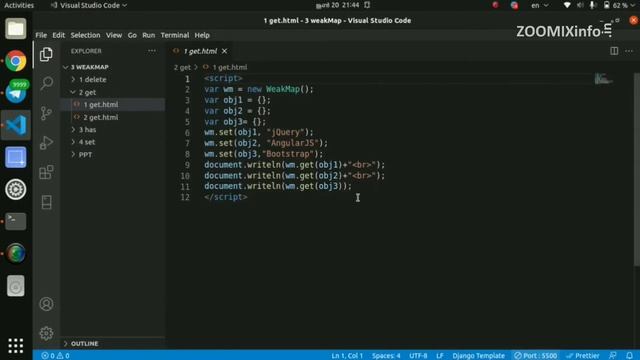Open Files manager from the dock

(x=16, y=29)
